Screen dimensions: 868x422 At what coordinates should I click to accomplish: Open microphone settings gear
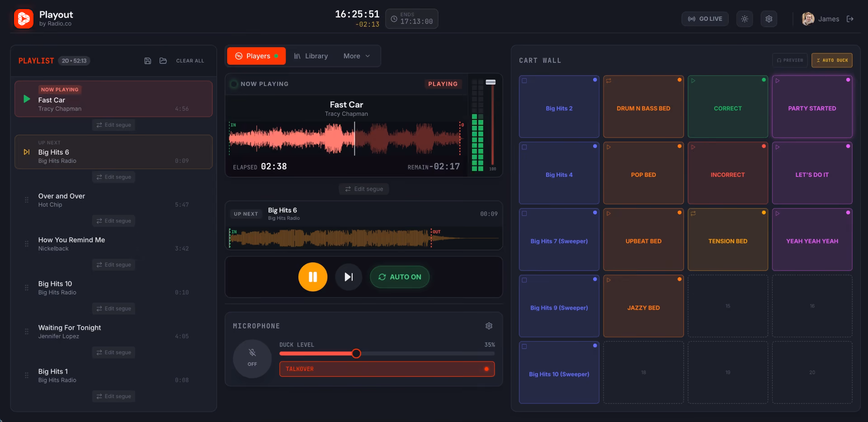(489, 326)
